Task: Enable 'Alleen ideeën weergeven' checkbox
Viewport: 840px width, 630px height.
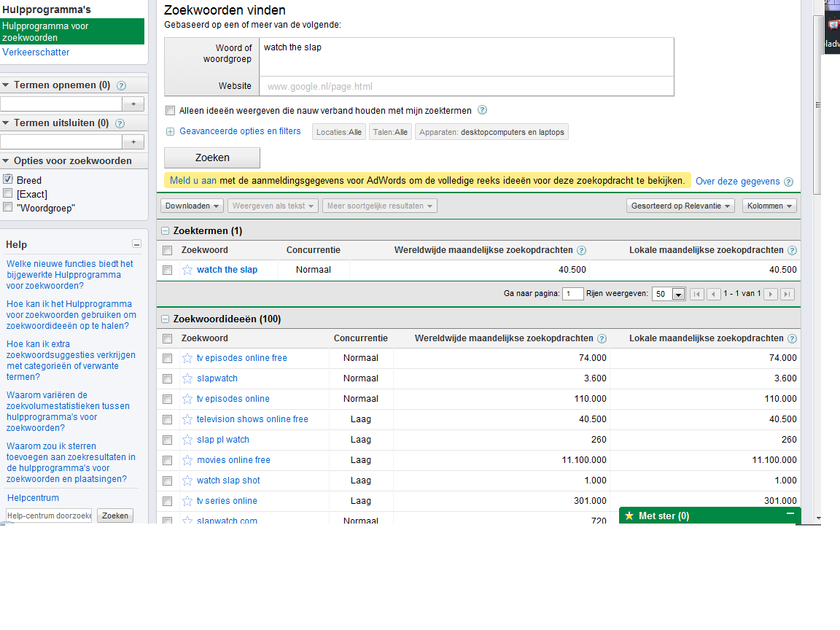Action: click(171, 111)
